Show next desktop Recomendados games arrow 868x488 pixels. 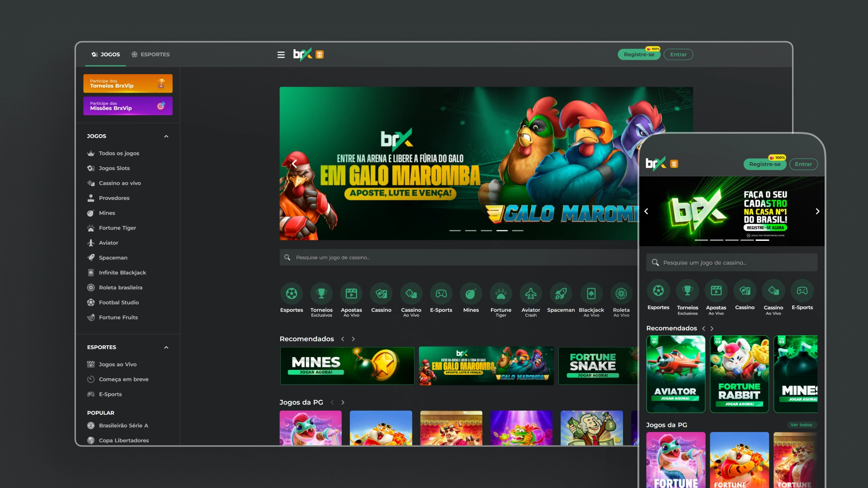354,339
